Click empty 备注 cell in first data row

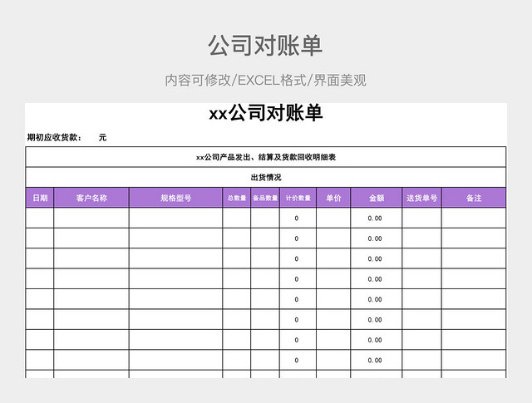point(474,219)
